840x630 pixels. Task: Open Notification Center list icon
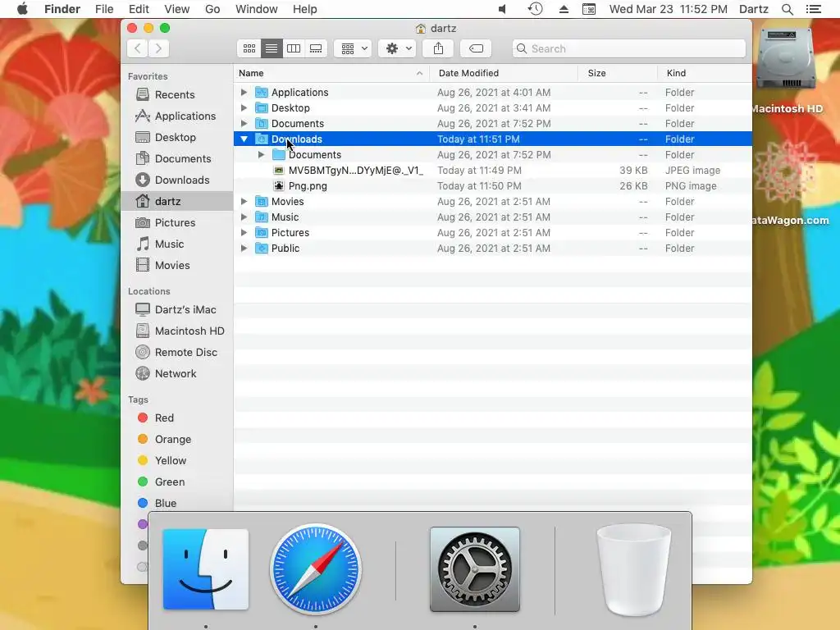(814, 9)
